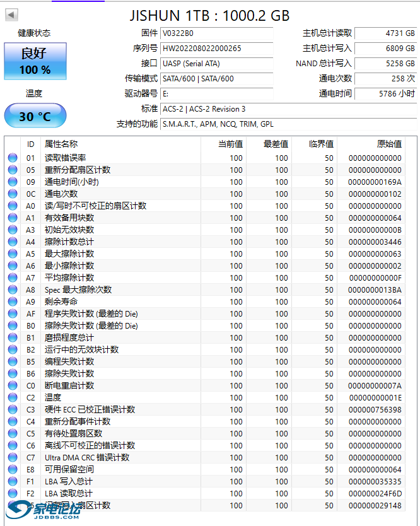This screenshot has width=420, height=526.
Task: Select the B6 擦除失败计数 attribute name
Action: pyautogui.click(x=69, y=374)
